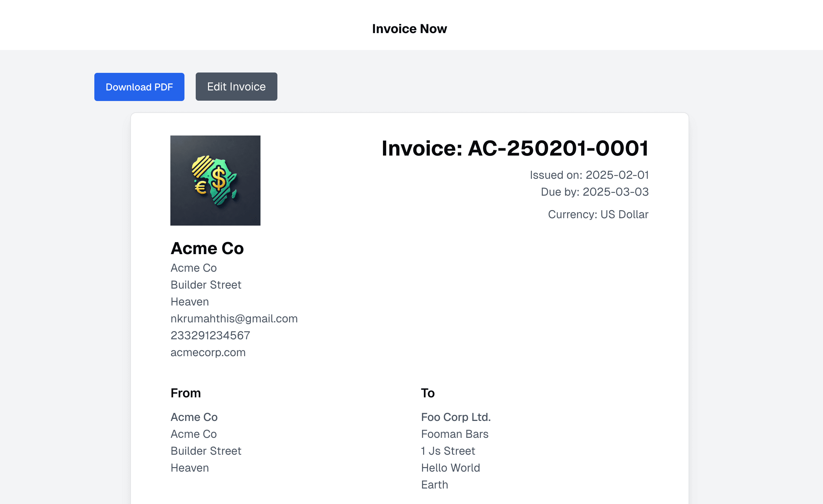The width and height of the screenshot is (823, 504).
Task: Open the Edit Invoice button
Action: tap(236, 87)
